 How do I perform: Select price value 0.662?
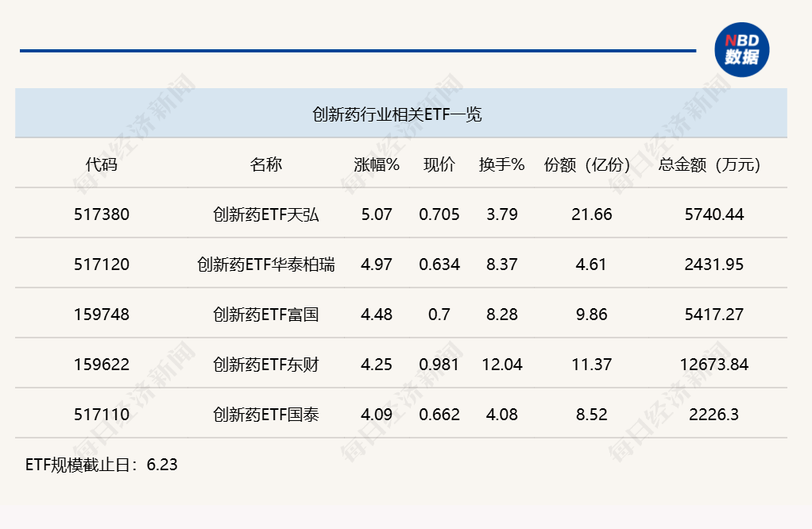pos(439,414)
